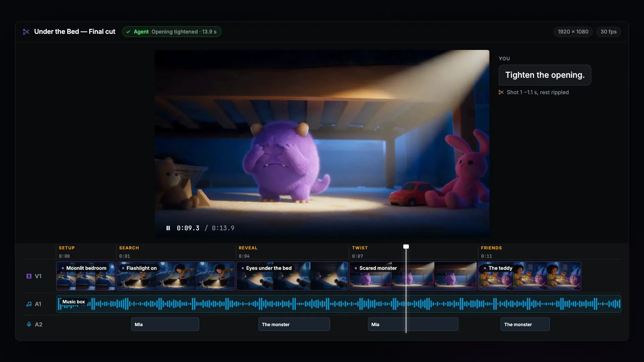This screenshot has height=362, width=644.
Task: Select The monster dialogue clip under FRIENDS
Action: [525, 324]
